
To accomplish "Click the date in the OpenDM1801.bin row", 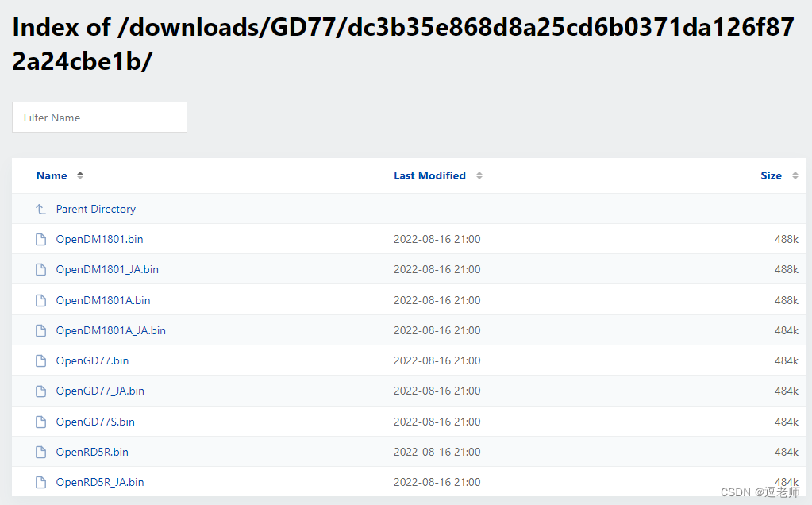I will [437, 239].
